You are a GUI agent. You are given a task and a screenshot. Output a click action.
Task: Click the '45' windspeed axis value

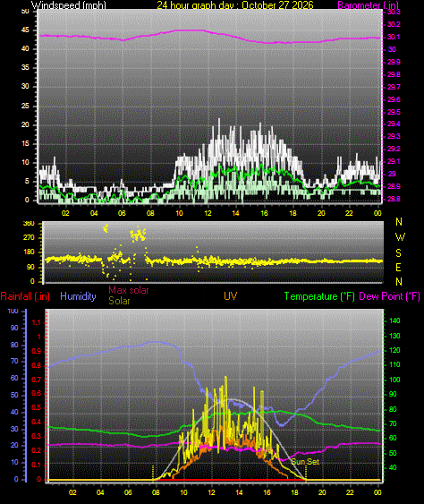[x=25, y=30]
